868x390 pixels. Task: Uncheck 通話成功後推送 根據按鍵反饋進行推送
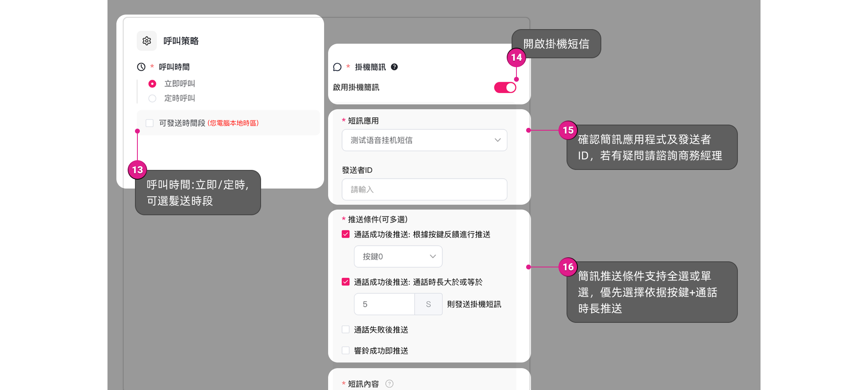pos(346,234)
